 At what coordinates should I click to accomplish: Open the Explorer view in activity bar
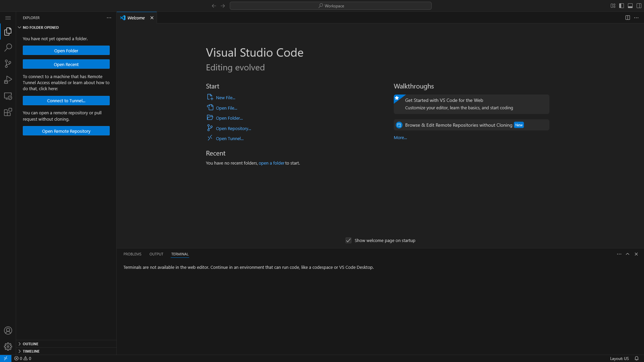(x=8, y=32)
